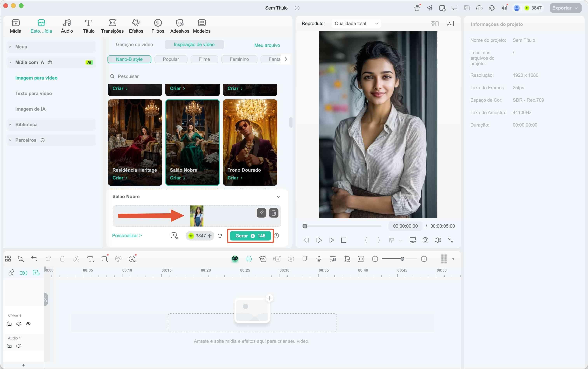Open the Adesivos stickers panel

180,26
